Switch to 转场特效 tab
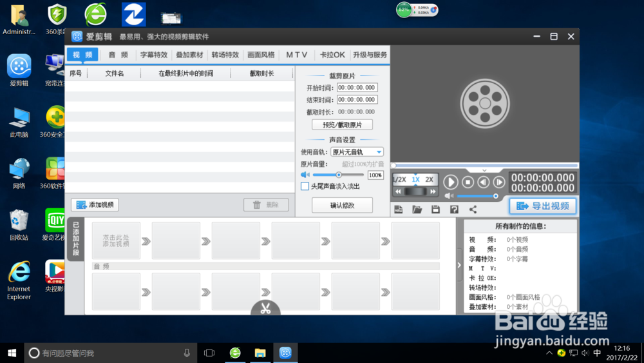The image size is (644, 363). [x=225, y=55]
